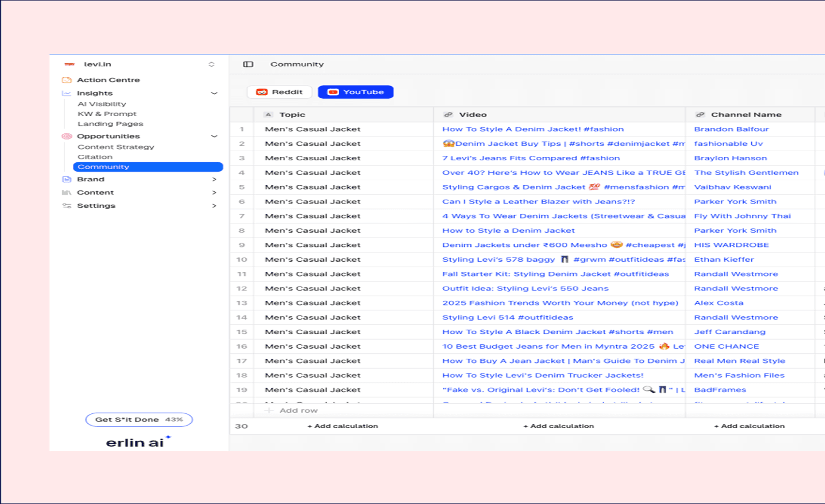Open Can I Style a Leather Blazer video
Viewport: 825px width, 504px height.
(x=538, y=202)
